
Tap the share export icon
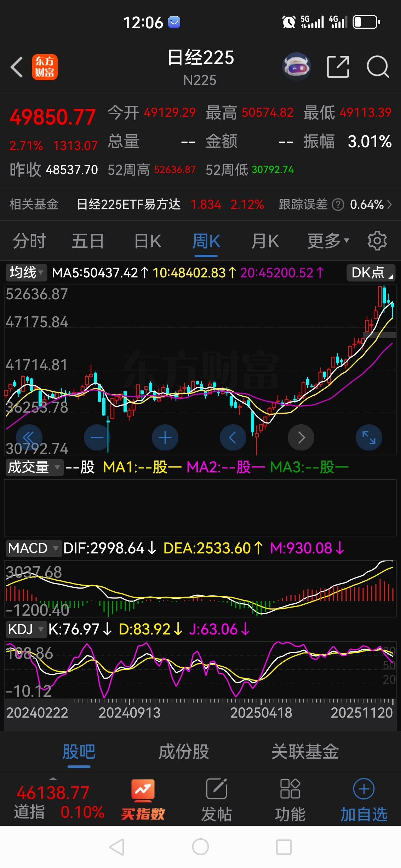tap(338, 67)
